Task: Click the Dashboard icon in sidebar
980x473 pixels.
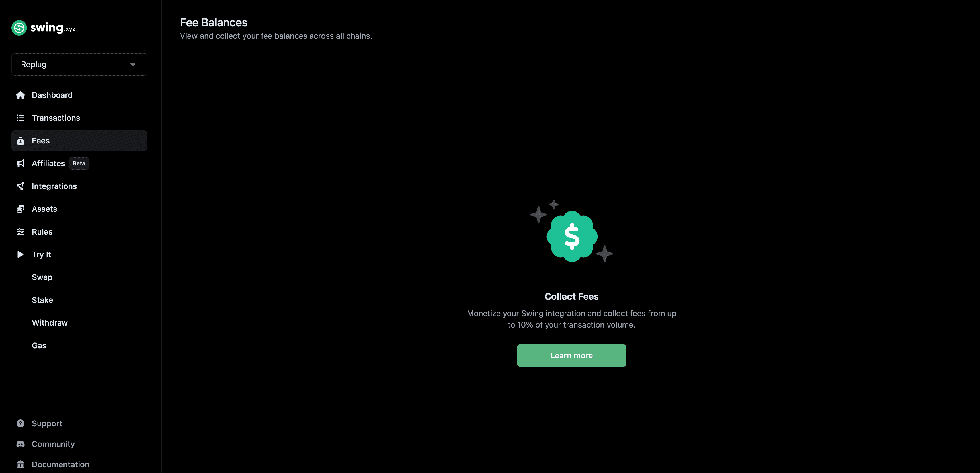Action: [20, 94]
